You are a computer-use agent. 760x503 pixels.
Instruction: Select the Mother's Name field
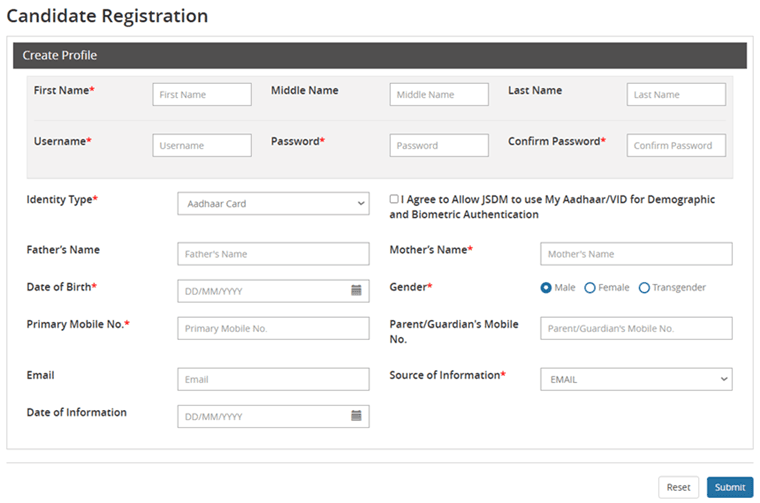636,254
